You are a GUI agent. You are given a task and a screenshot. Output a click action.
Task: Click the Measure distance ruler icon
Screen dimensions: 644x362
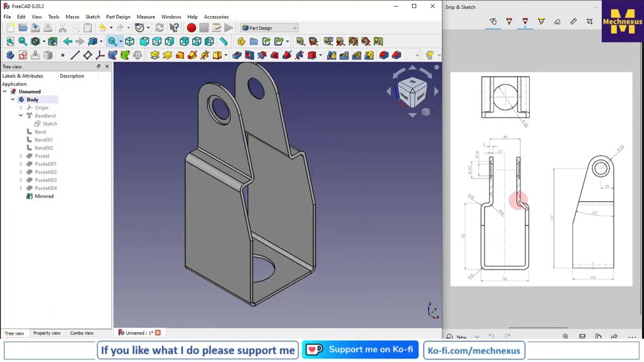pyautogui.click(x=224, y=41)
